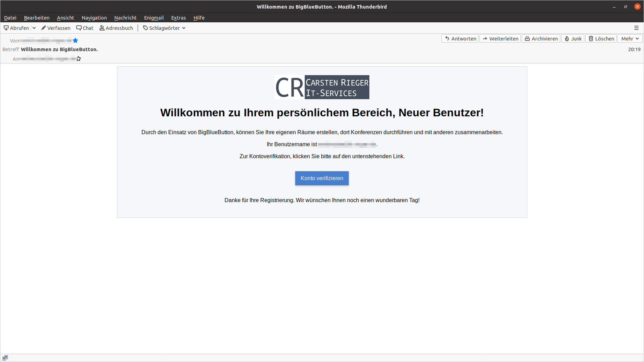The image size is (644, 362).
Task: Fetch new mail with Abrufen
Action: tap(16, 28)
